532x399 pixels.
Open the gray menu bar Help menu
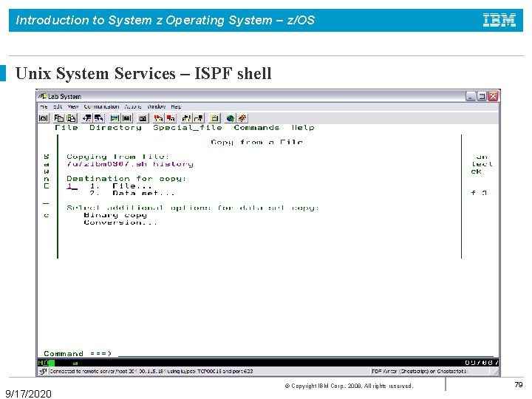pyautogui.click(x=176, y=106)
